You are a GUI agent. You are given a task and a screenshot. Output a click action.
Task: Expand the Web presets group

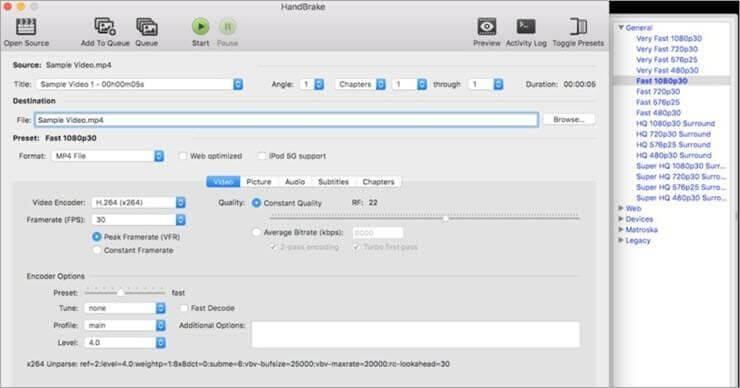tap(622, 208)
